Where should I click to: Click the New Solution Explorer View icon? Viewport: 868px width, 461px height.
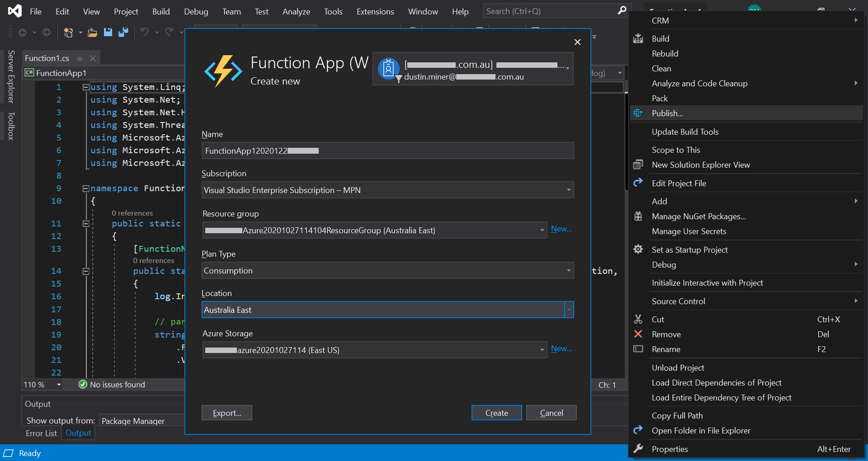[638, 165]
